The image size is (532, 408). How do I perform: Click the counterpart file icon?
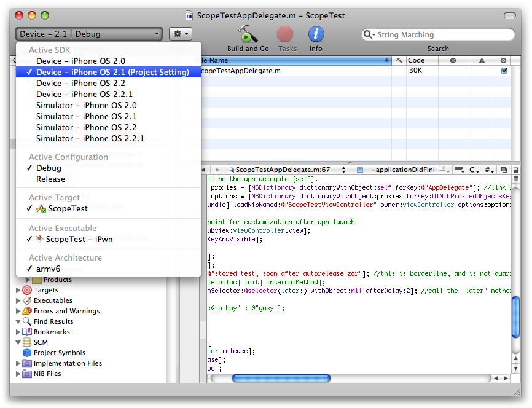504,170
